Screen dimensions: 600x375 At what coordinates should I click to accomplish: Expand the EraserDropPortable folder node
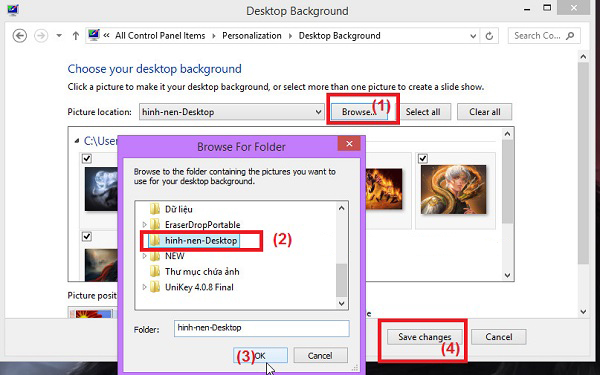pos(144,224)
